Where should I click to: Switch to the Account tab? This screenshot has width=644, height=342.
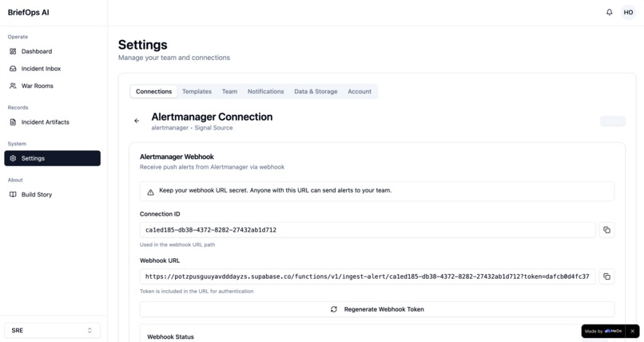[360, 92]
